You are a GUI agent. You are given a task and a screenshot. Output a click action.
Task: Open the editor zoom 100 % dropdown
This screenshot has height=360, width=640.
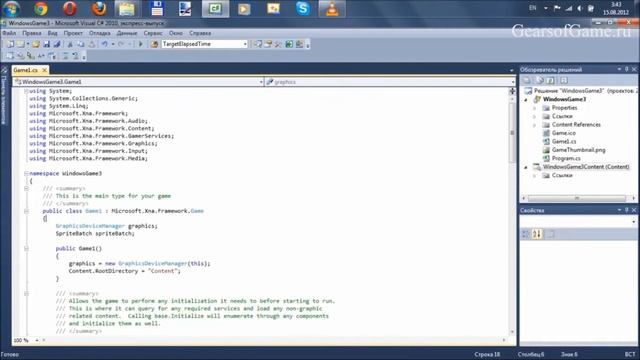click(x=36, y=340)
